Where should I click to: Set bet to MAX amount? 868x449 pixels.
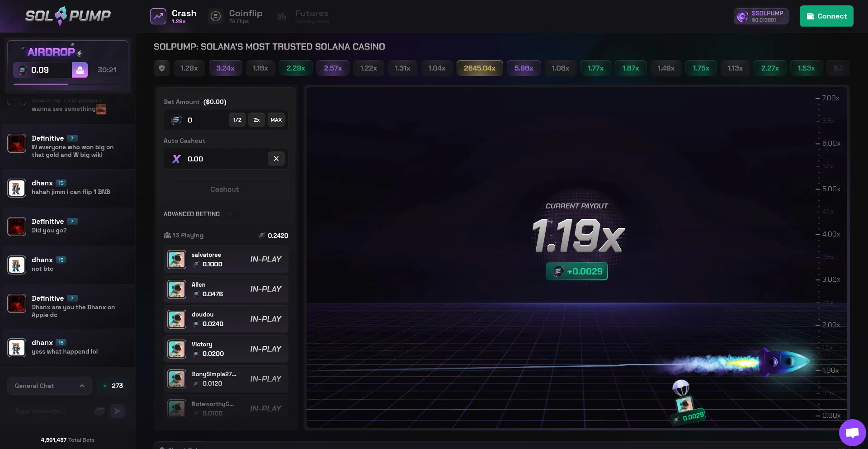point(276,120)
